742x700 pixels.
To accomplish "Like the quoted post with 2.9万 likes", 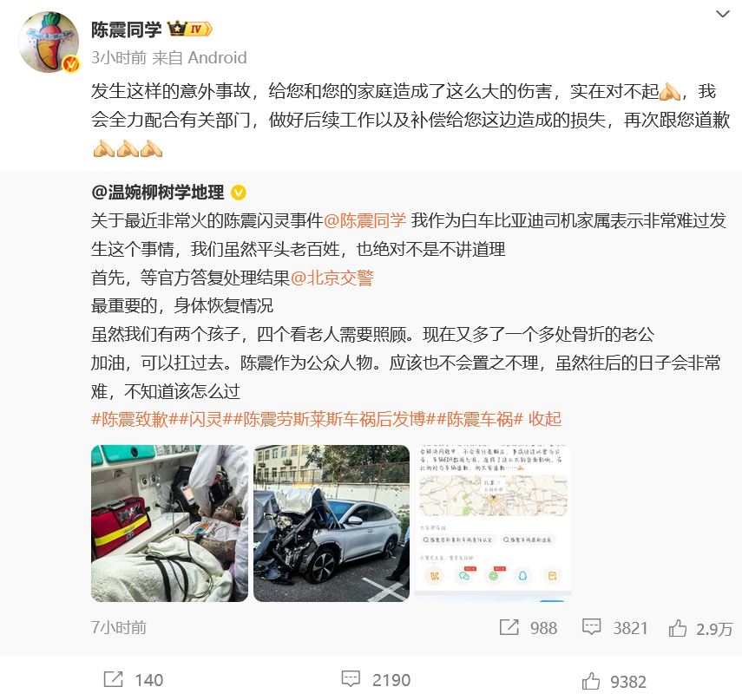I will click(678, 628).
